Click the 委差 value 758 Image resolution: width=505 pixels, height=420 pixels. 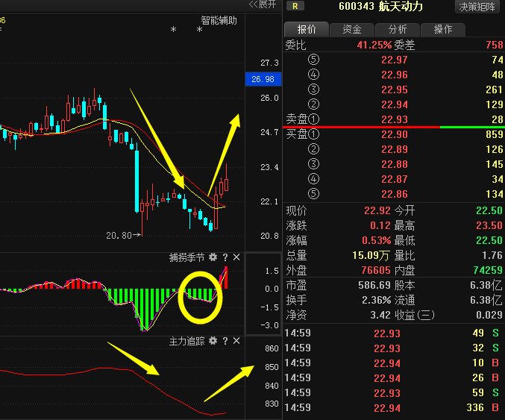tap(495, 45)
